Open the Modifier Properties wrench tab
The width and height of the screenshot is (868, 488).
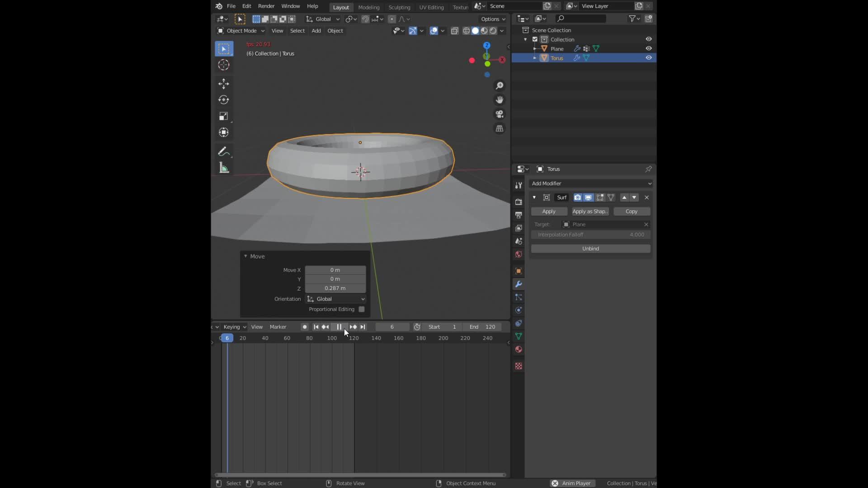pyautogui.click(x=519, y=284)
